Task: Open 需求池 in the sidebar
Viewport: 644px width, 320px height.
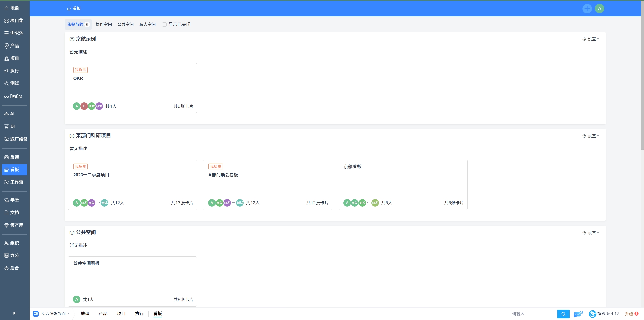Action: [x=14, y=33]
